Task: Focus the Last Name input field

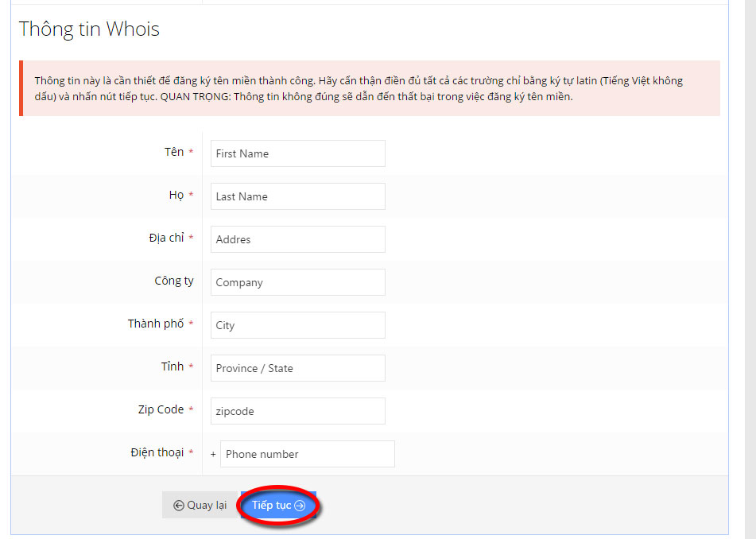Action: 298,196
